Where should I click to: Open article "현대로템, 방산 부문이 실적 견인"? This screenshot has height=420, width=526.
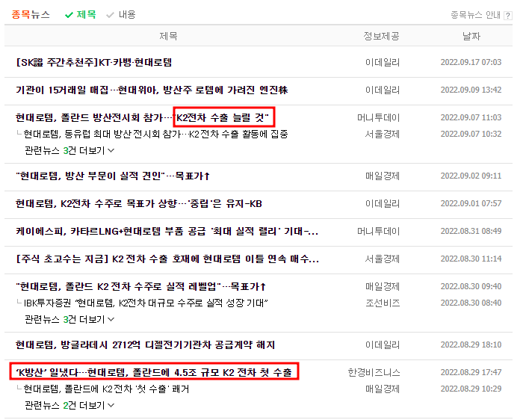click(113, 176)
